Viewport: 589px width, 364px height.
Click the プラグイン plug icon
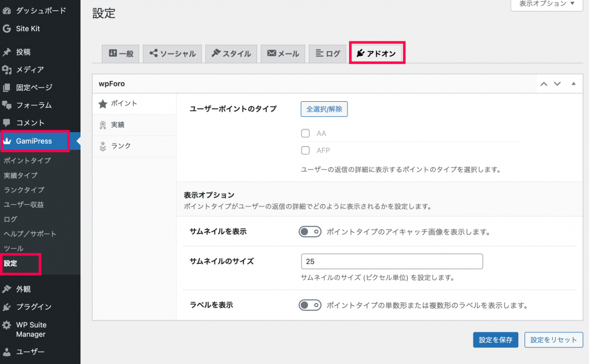coord(7,307)
